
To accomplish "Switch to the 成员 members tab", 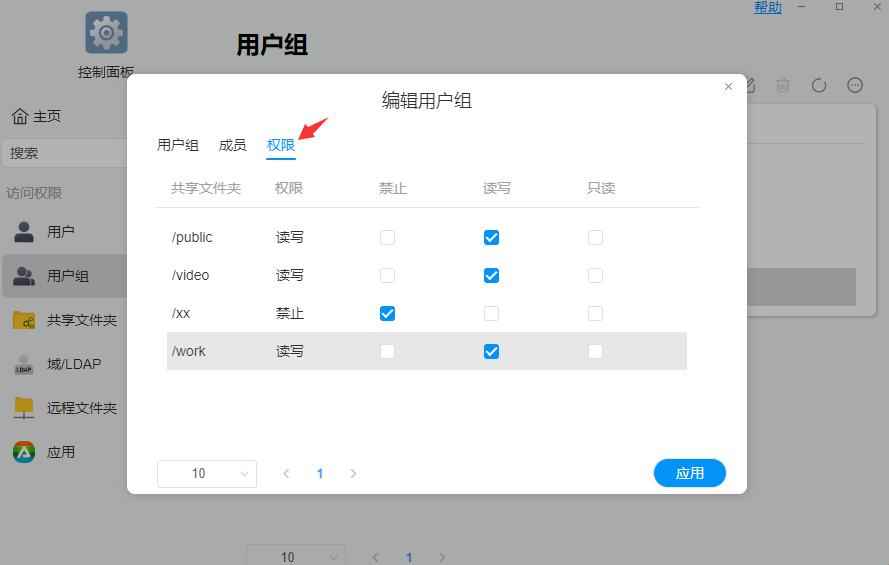I will (232, 146).
